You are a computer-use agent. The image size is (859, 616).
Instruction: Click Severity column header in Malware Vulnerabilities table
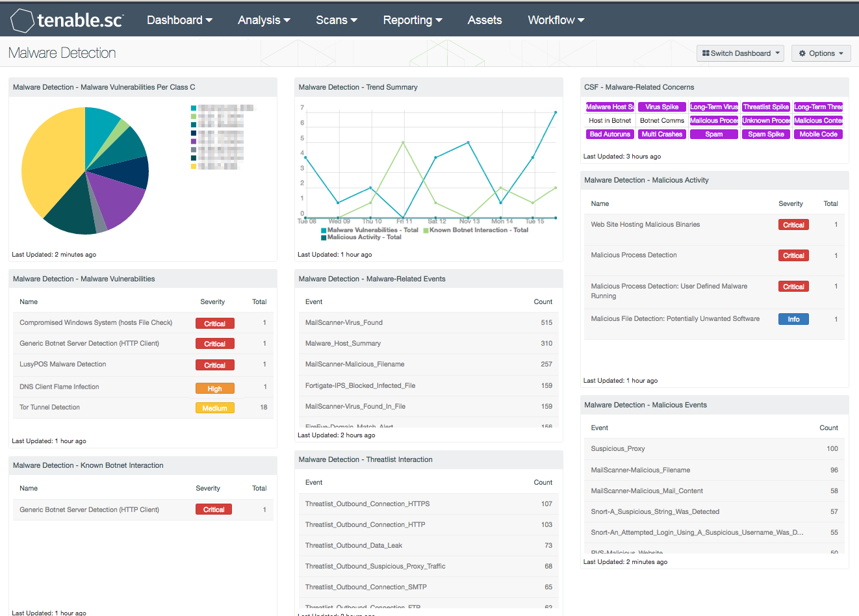212,302
